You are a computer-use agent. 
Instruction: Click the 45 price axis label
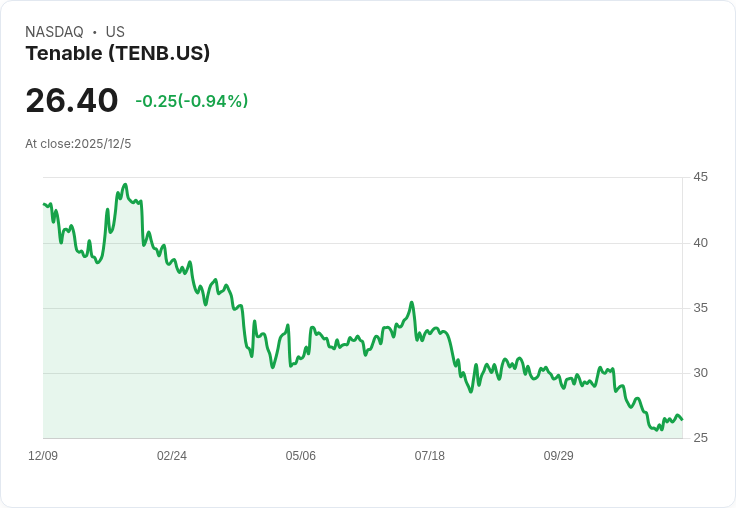point(700,177)
